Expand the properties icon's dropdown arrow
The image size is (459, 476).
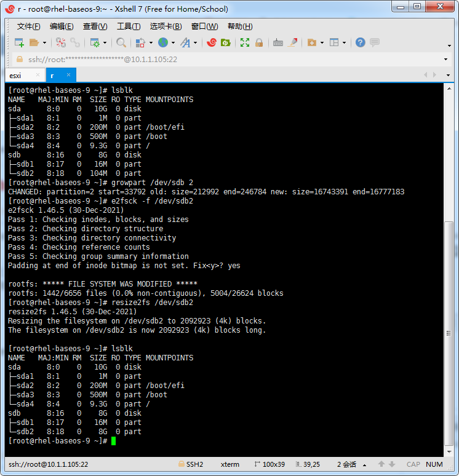click(105, 43)
